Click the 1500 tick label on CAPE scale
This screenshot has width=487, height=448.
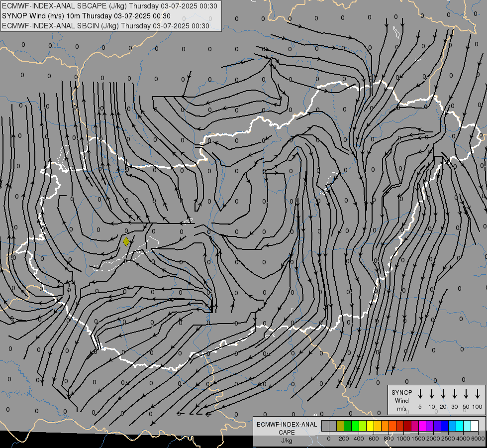pos(418,439)
